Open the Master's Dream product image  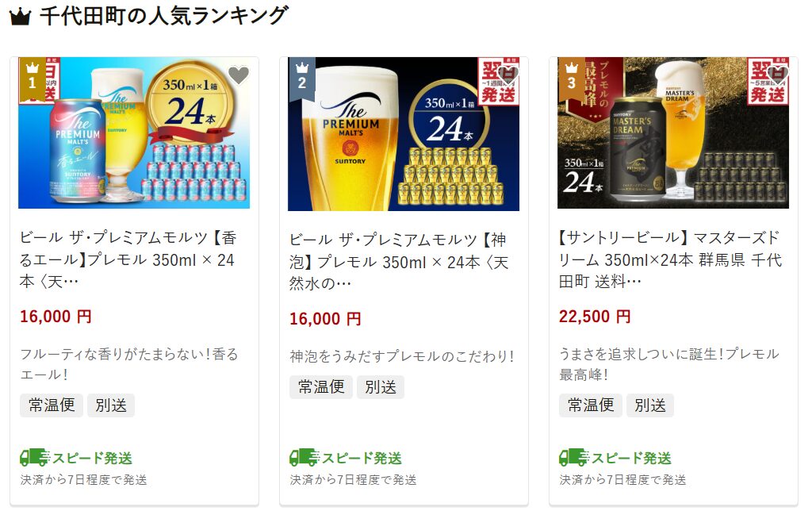(x=673, y=133)
